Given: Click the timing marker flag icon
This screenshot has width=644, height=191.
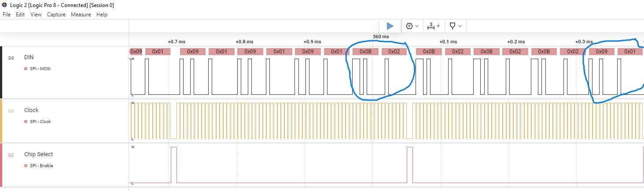Looking at the screenshot, I should (x=453, y=26).
